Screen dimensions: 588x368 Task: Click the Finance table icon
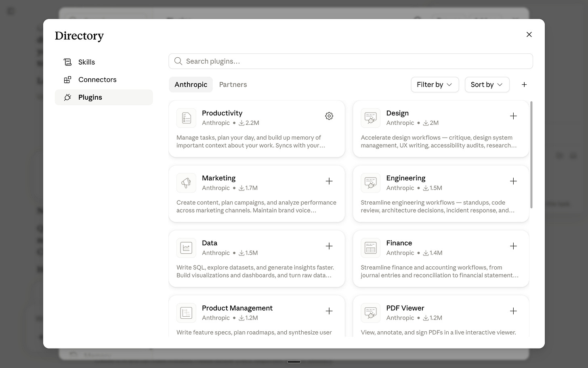(371, 248)
